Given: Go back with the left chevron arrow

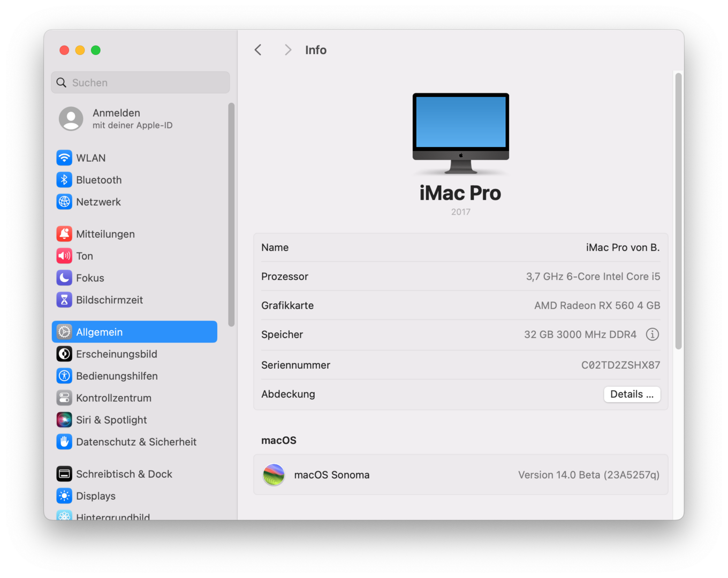Looking at the screenshot, I should click(x=258, y=50).
